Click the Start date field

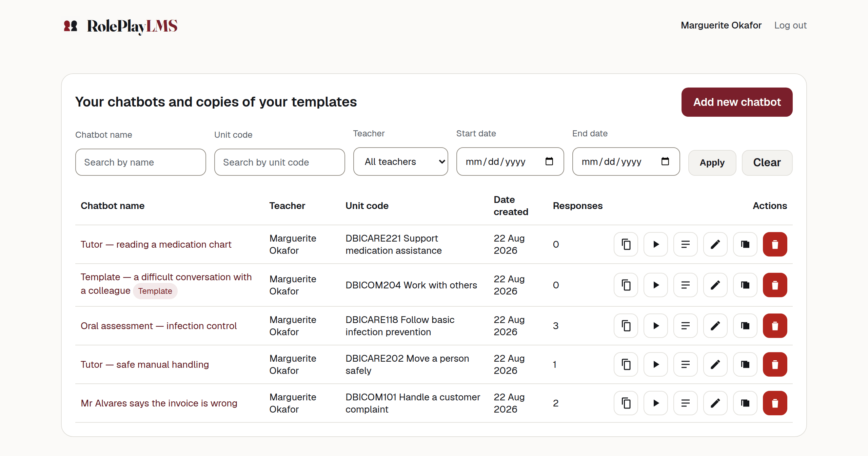pos(510,161)
